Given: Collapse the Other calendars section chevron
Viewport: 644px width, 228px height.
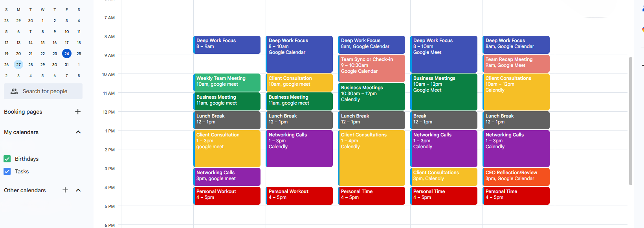Looking at the screenshot, I should point(78,190).
